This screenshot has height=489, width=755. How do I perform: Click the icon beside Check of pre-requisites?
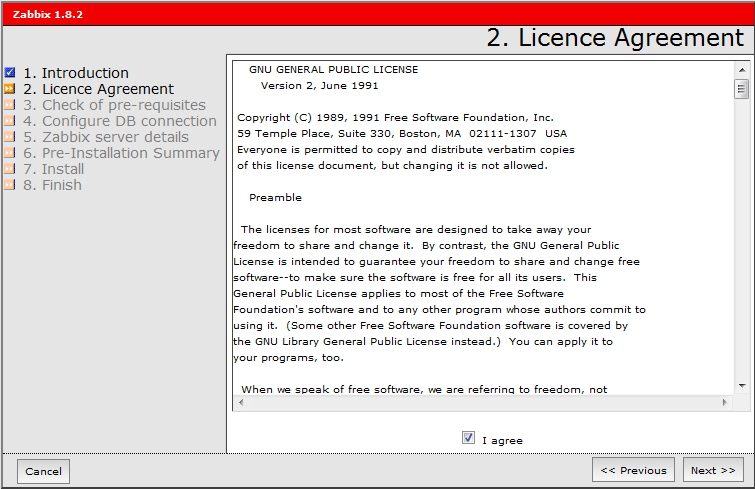pyautogui.click(x=10, y=105)
